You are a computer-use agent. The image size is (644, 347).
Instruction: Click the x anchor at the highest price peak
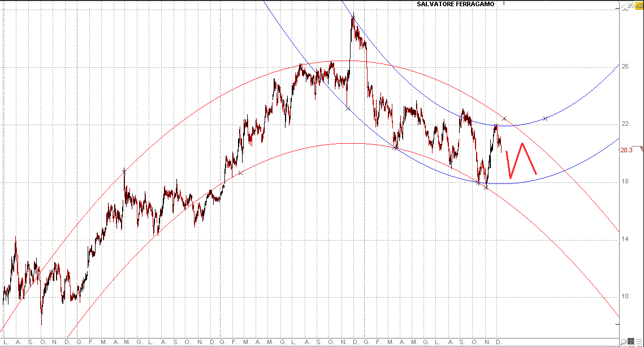pyautogui.click(x=353, y=15)
